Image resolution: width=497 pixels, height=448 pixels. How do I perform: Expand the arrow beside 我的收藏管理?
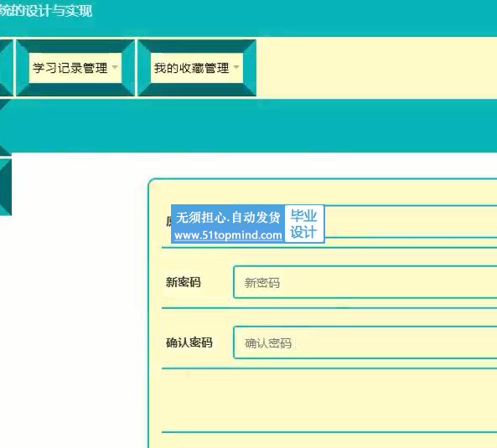236,67
